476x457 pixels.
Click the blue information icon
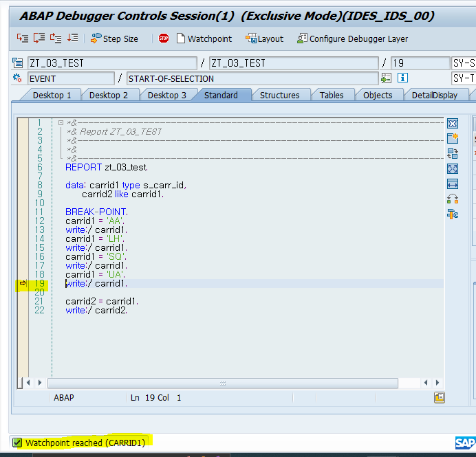coord(402,78)
